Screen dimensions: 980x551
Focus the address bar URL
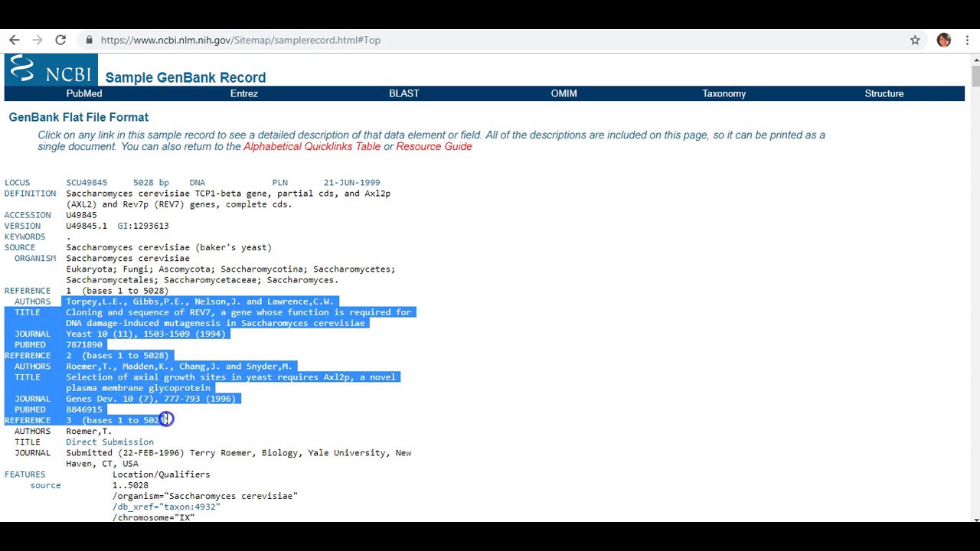(240, 40)
